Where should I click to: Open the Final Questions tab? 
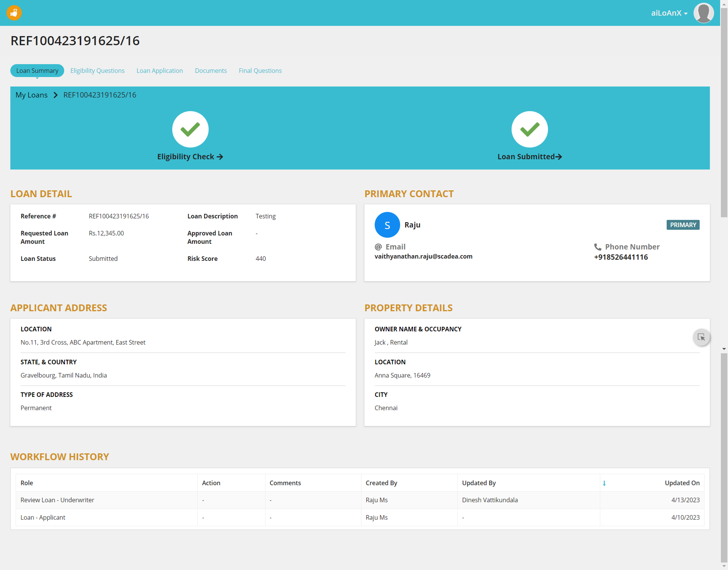pyautogui.click(x=260, y=71)
